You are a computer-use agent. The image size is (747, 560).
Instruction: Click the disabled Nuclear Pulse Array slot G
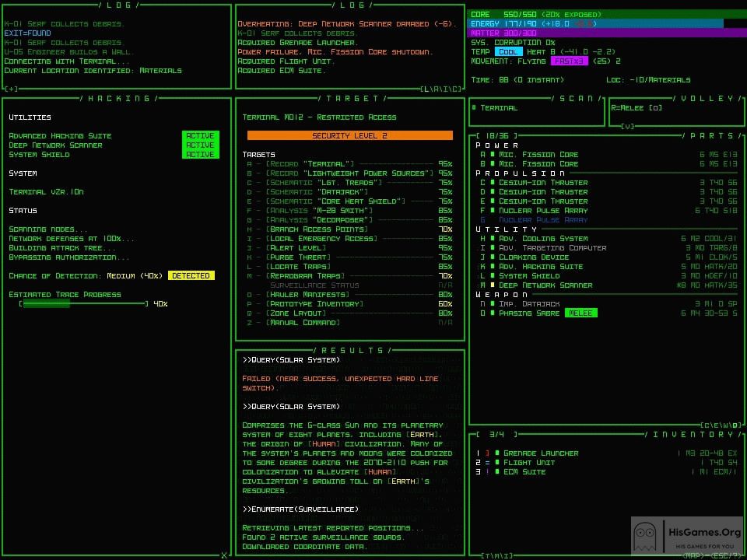[534, 220]
